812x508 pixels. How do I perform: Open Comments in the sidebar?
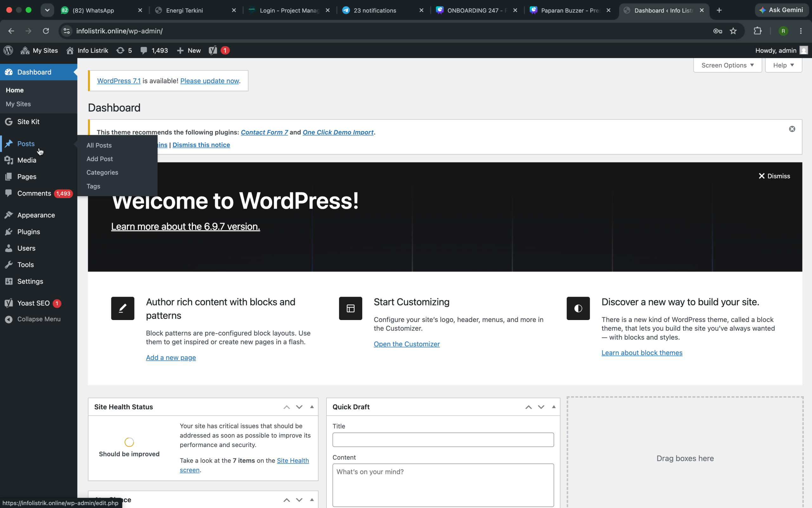pos(39,193)
